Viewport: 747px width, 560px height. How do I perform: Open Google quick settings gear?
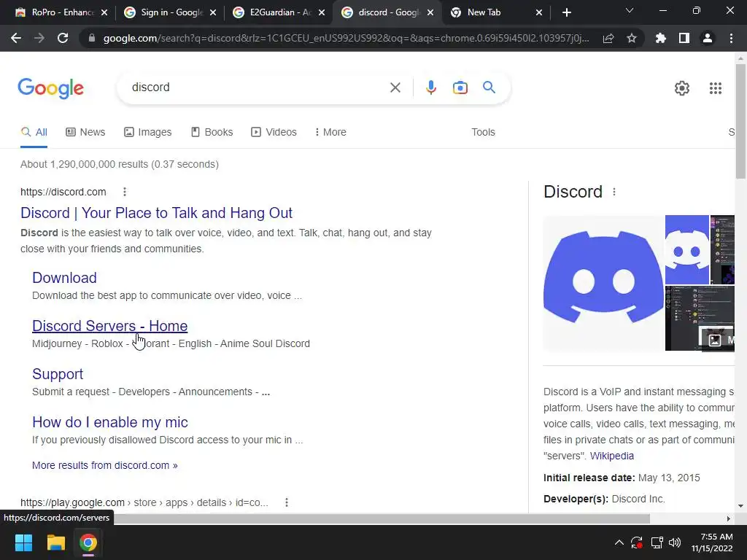(x=682, y=88)
